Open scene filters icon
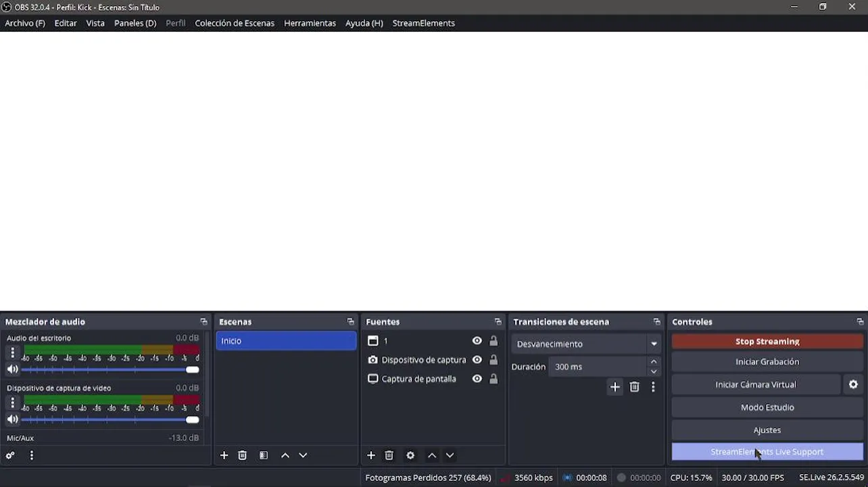 [264, 456]
